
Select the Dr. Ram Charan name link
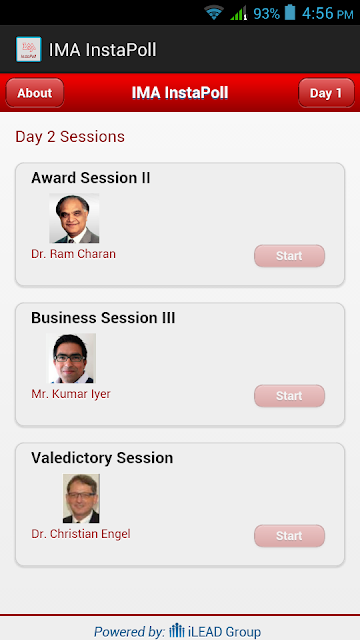[73, 254]
